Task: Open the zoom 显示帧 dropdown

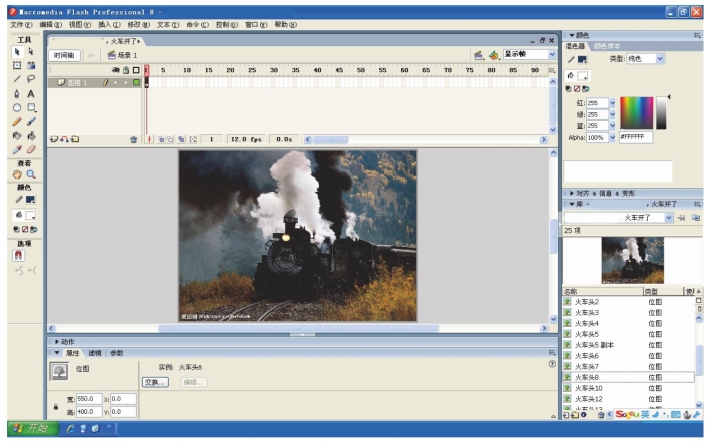Action: coord(552,54)
